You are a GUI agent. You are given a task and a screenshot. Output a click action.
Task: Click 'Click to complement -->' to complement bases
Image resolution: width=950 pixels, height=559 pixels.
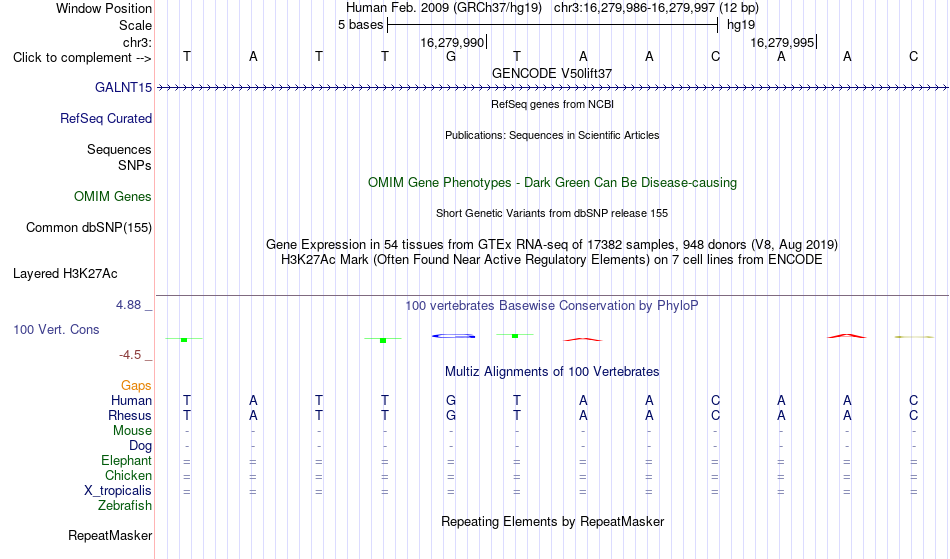tap(82, 58)
